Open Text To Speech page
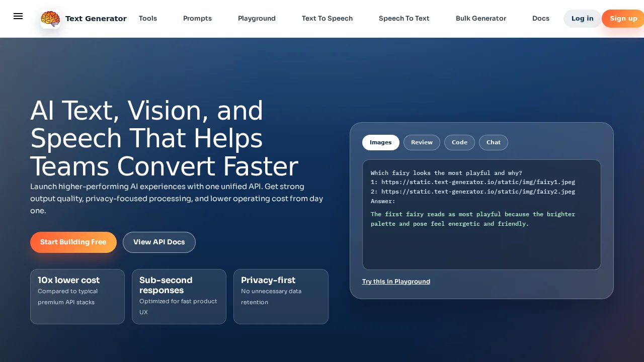644x362 pixels. point(327,19)
